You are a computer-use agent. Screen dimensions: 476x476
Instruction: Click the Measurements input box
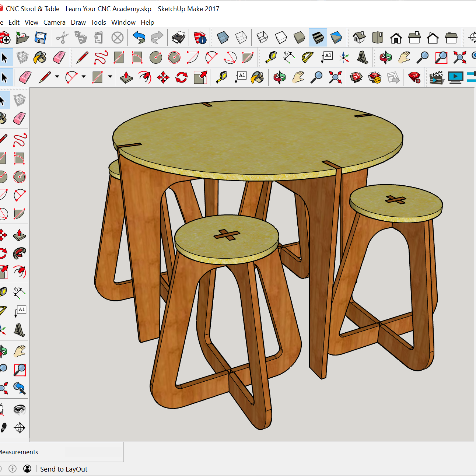click(94, 452)
